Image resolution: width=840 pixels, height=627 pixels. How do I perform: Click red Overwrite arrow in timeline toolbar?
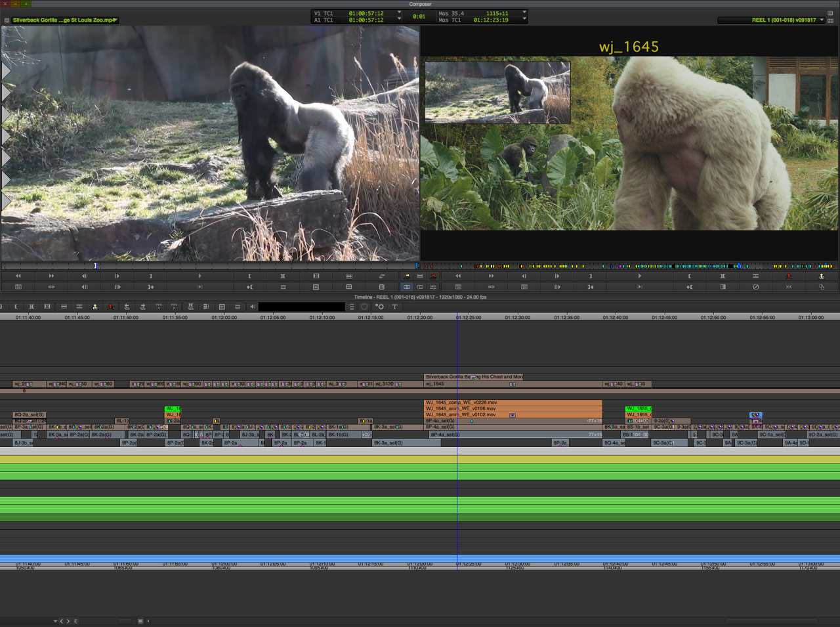[x=110, y=307]
